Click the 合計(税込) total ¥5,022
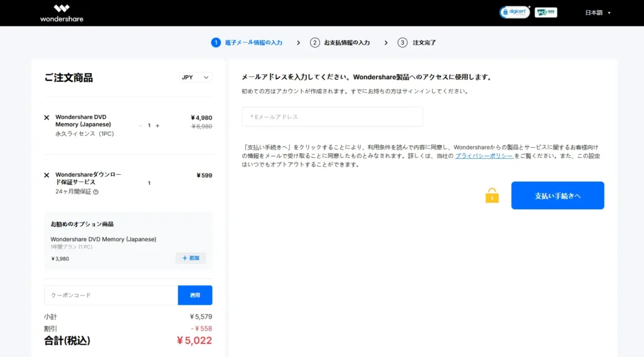This screenshot has width=644, height=357. (x=194, y=341)
